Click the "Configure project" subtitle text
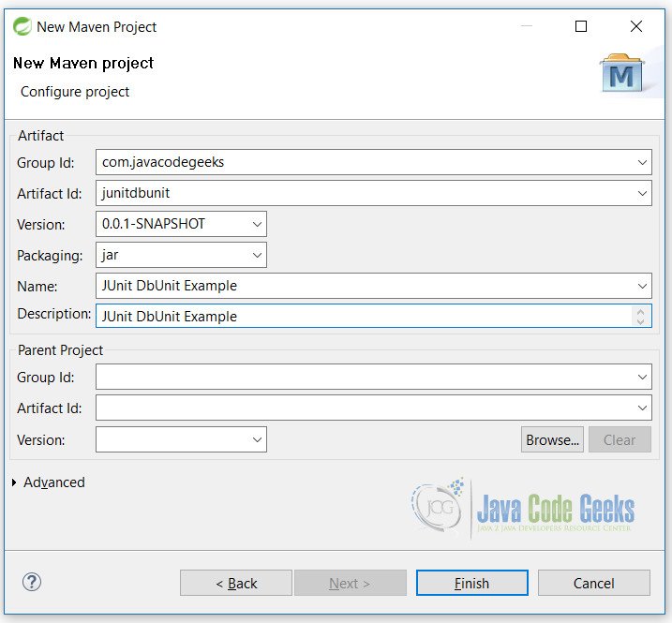Screen dimensions: 672x623 point(75,92)
